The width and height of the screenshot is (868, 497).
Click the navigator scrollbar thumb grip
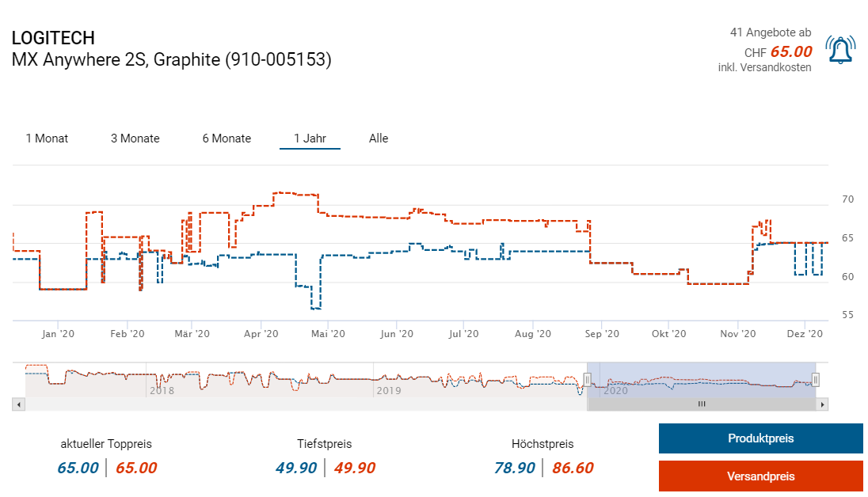pyautogui.click(x=701, y=404)
